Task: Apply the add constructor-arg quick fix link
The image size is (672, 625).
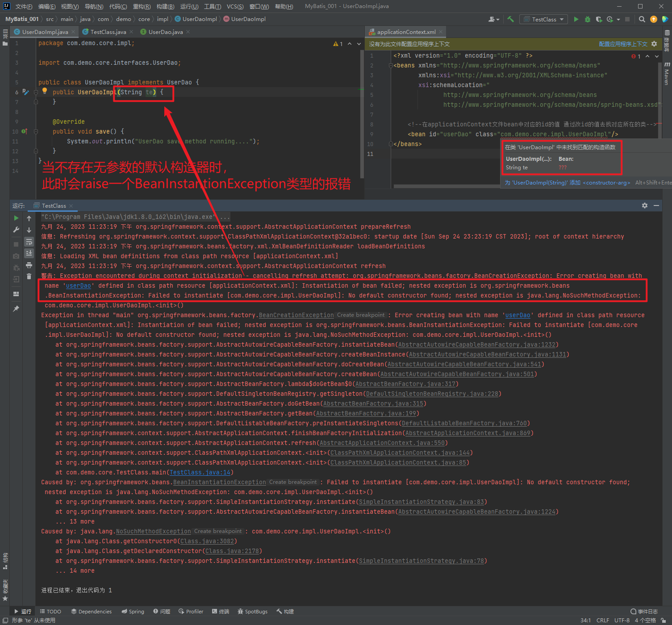Action: [568, 182]
